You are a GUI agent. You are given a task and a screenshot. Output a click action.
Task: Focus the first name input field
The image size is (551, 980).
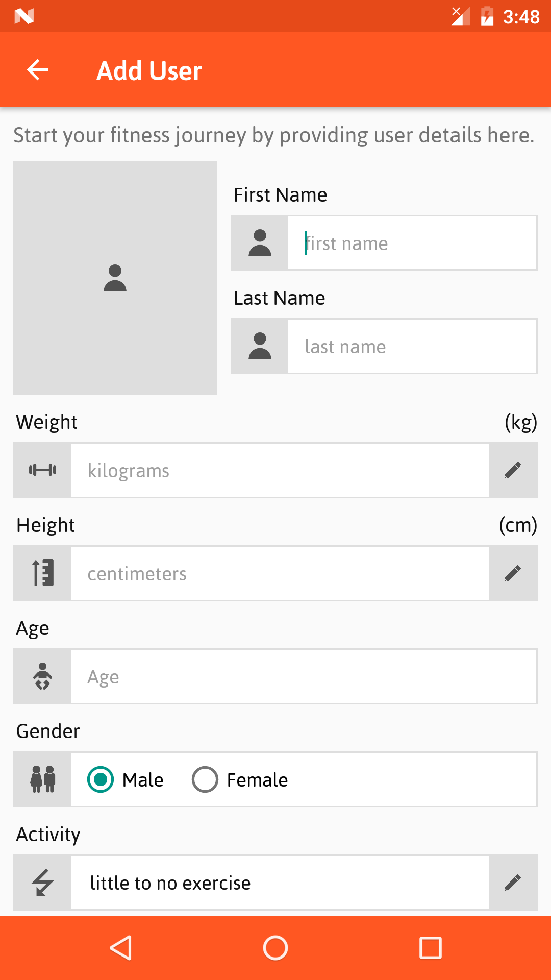(x=412, y=243)
